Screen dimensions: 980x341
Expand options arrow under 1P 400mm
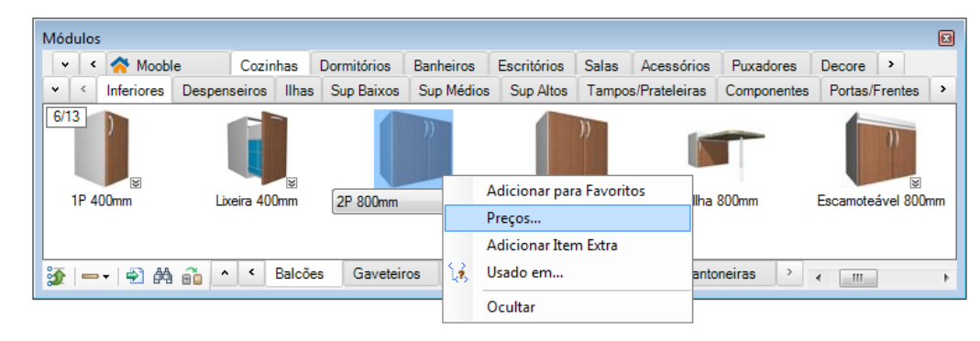click(137, 183)
